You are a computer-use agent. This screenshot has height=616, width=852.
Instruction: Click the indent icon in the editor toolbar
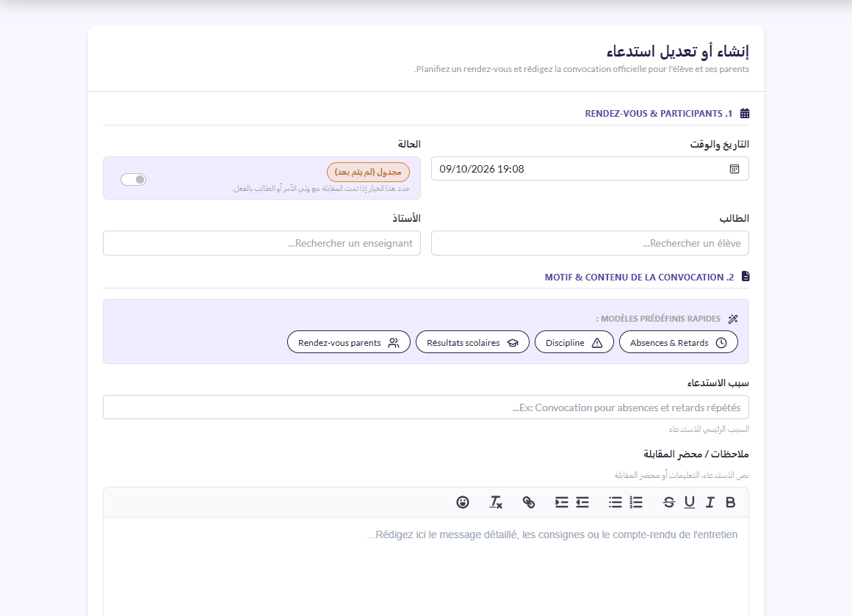[562, 502]
